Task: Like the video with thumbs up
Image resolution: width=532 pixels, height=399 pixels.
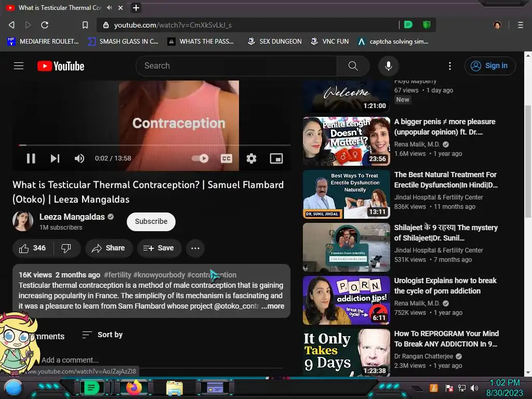Action: point(33,248)
